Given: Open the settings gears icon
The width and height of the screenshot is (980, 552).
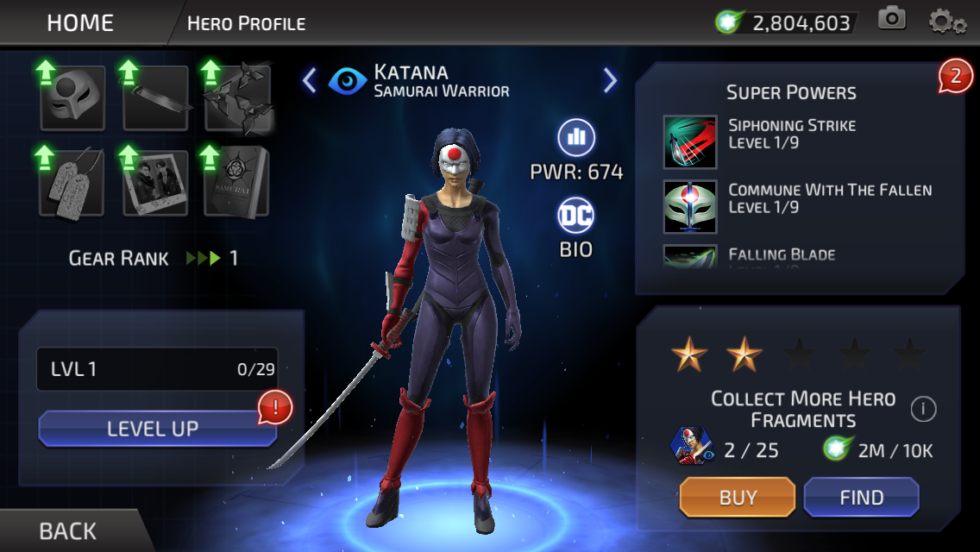Looking at the screenshot, I should [947, 22].
